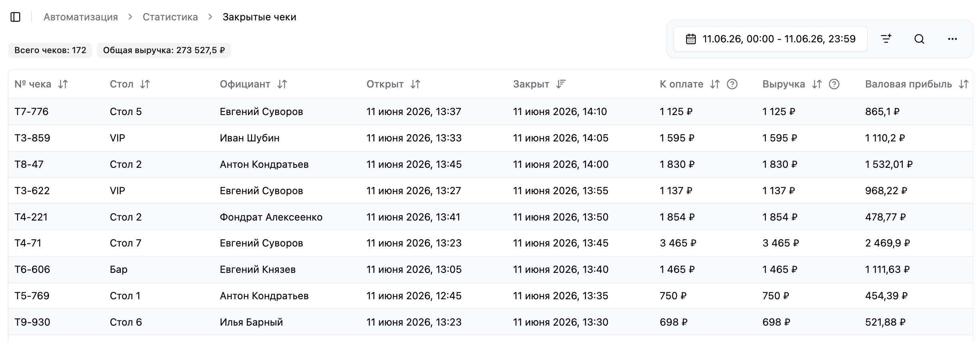The image size is (980, 342).
Task: Toggle descending sort on Закрыт column
Action: (x=561, y=84)
